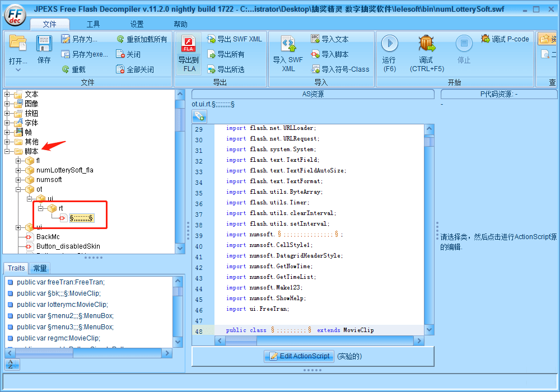The image size is (560, 392).
Task: Expand the 帧 tree node
Action: 7,132
